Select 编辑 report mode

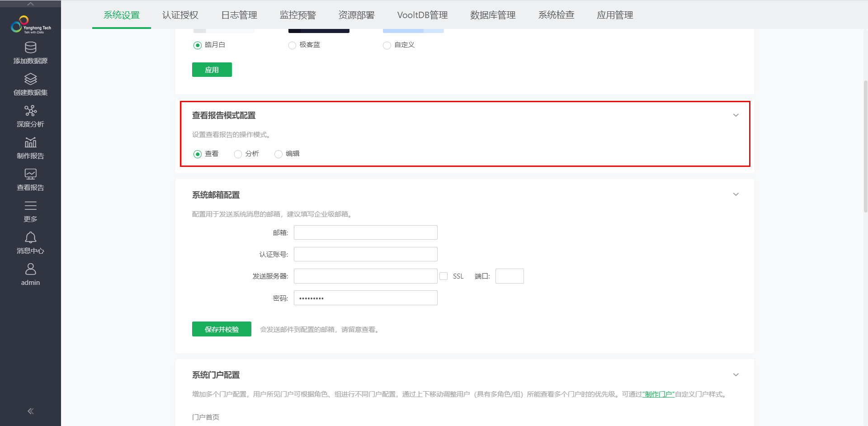278,154
